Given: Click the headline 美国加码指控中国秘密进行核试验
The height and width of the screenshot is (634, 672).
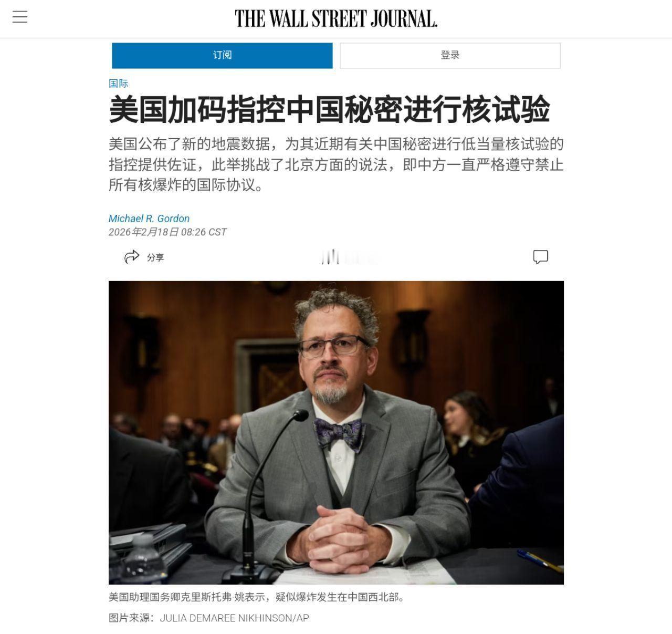Looking at the screenshot, I should (x=329, y=109).
